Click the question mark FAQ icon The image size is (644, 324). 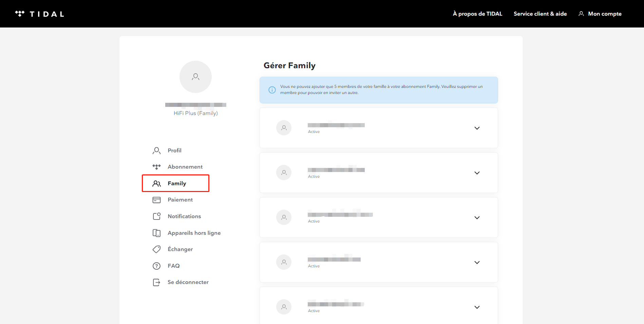coord(156,266)
